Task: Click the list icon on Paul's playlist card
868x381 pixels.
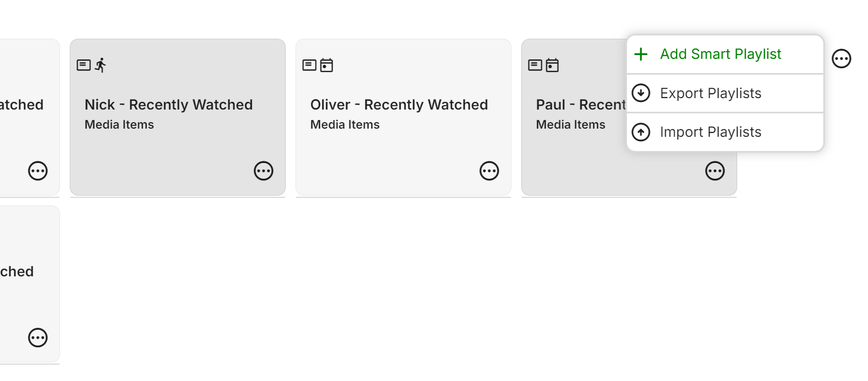Action: [535, 65]
